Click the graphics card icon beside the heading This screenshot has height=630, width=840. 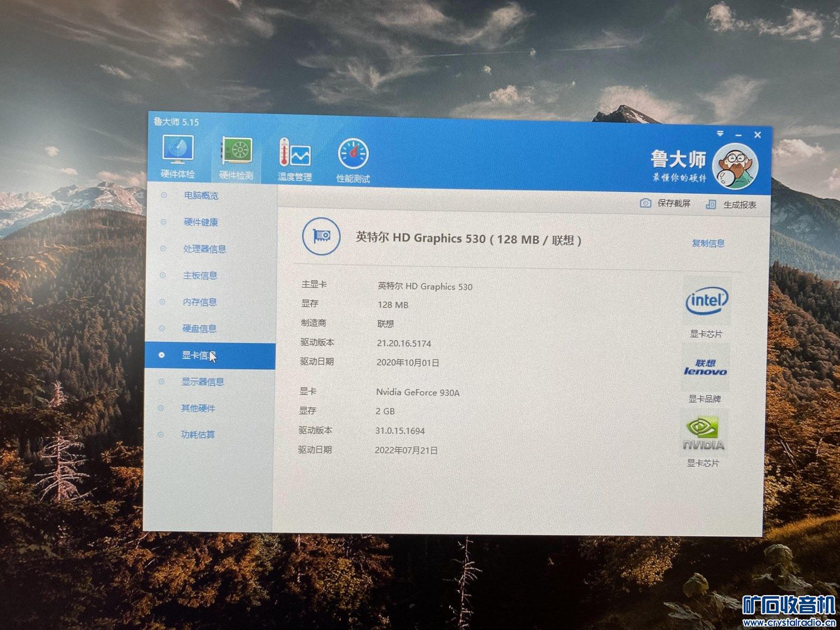(321, 236)
